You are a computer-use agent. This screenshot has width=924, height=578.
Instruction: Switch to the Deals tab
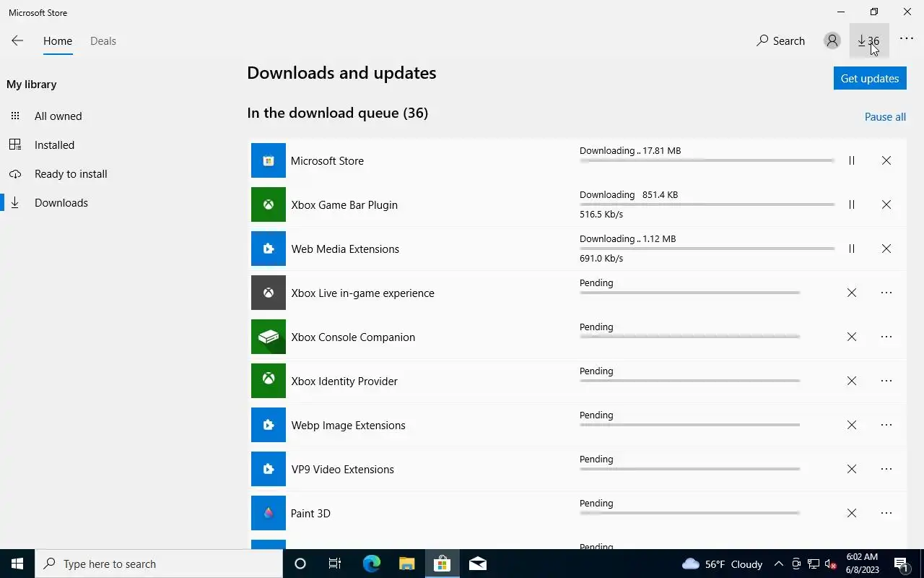pyautogui.click(x=103, y=41)
